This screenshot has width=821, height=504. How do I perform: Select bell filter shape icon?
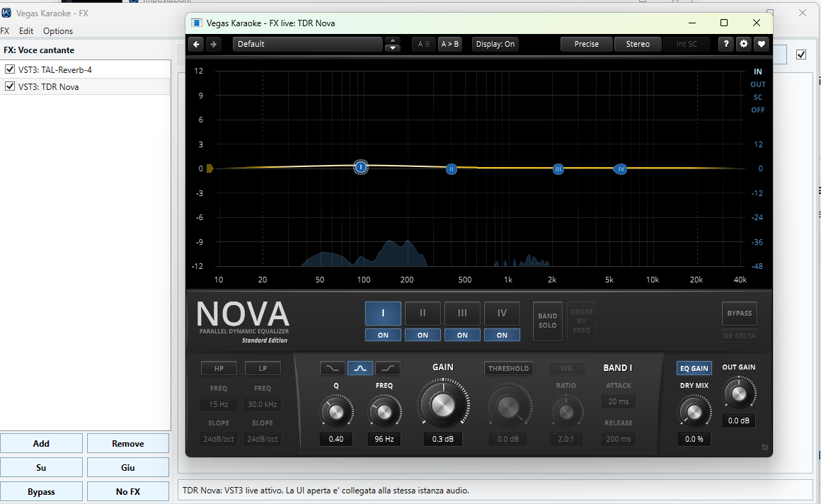(360, 368)
